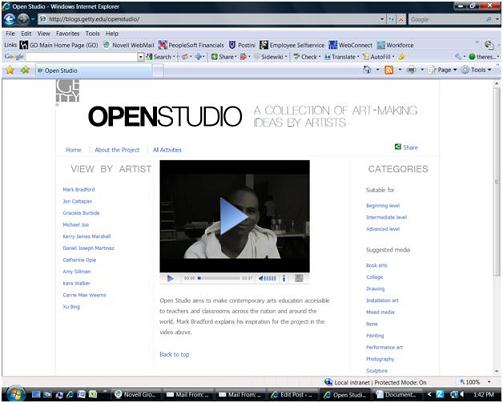Open the Xu Bing artist link

click(71, 307)
